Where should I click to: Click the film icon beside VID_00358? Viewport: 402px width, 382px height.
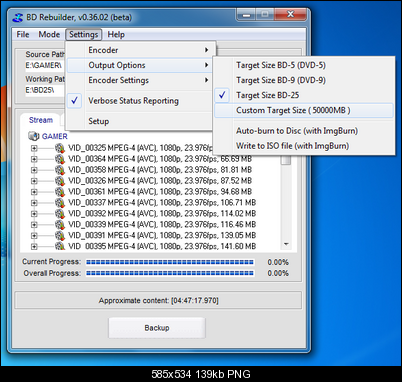pos(60,170)
